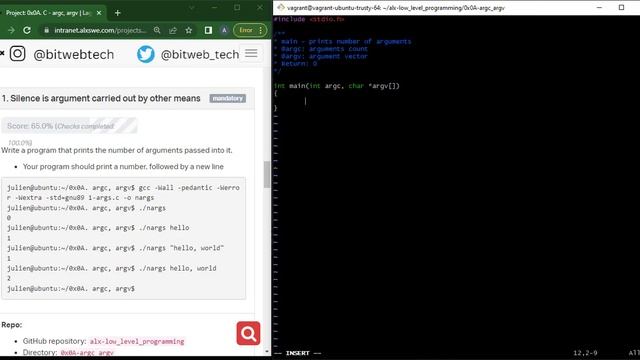Click bullet 'Your program should print a number'

(x=123, y=167)
